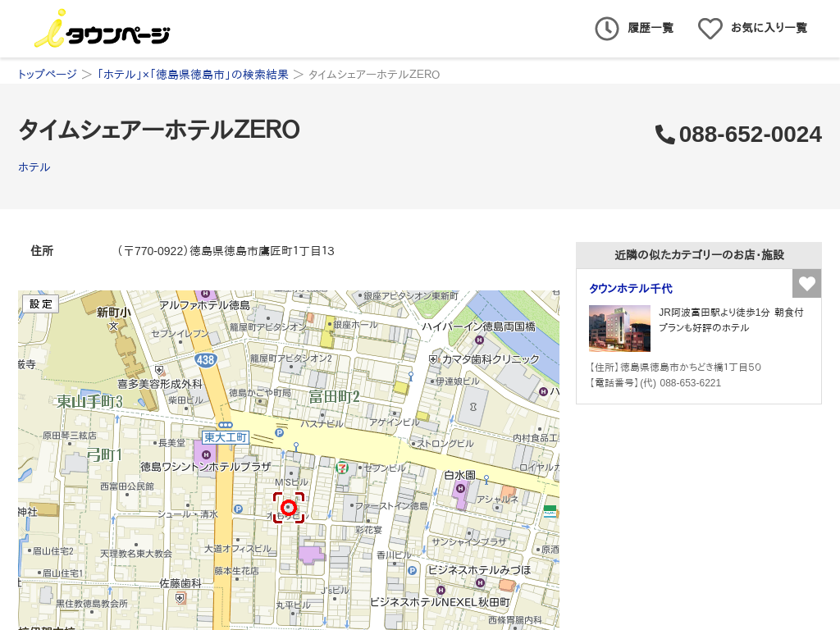840x630 pixels.
Task: Click the red target location marker on map
Action: click(x=289, y=507)
